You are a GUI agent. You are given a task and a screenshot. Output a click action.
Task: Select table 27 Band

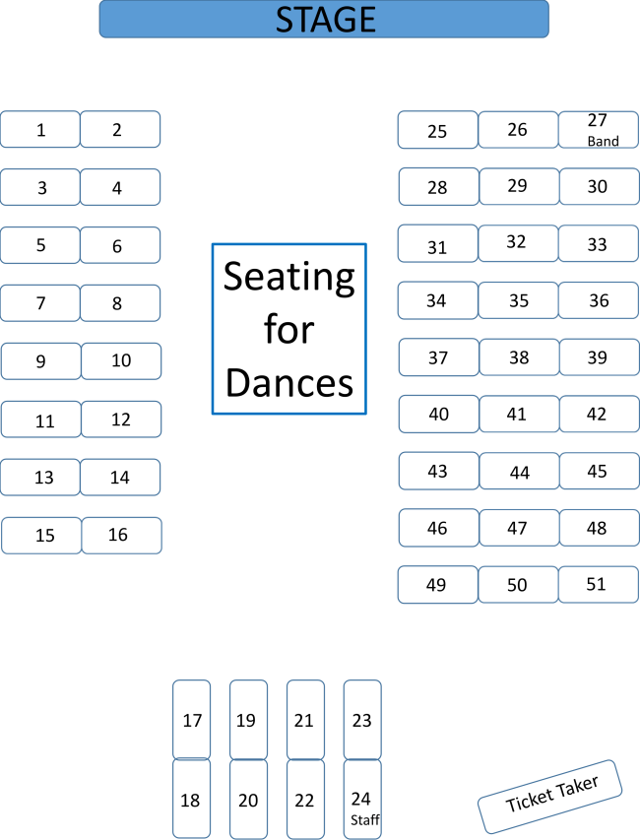pos(599,130)
